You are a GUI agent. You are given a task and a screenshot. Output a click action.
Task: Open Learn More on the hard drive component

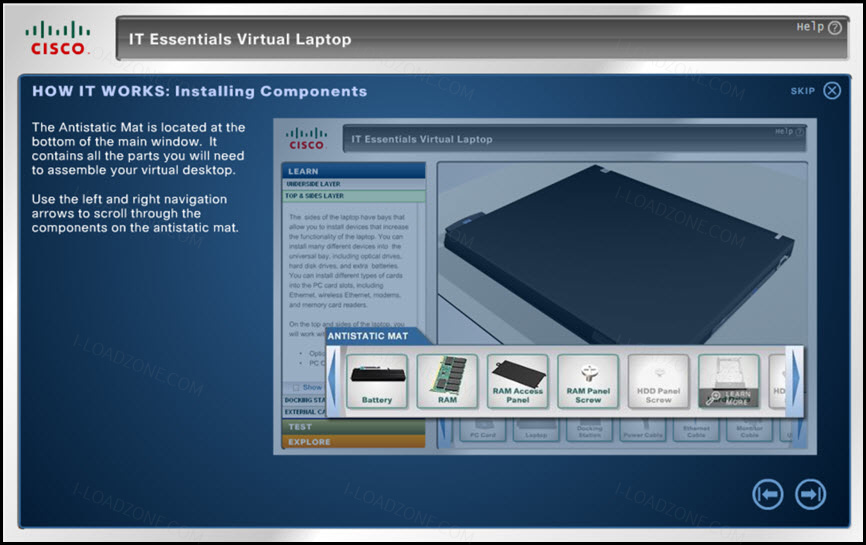[728, 397]
